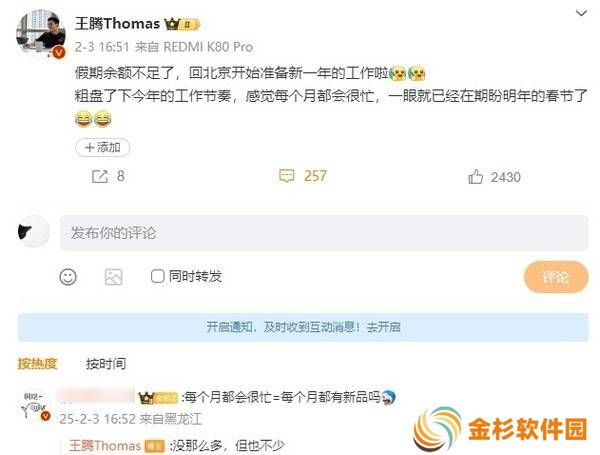Screen dimensions: 600x455
Task: Click your own avatar beside comment box
Action: 34,231
